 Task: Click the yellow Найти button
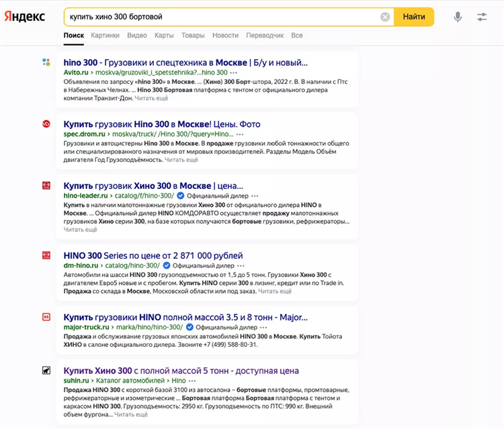coord(414,17)
